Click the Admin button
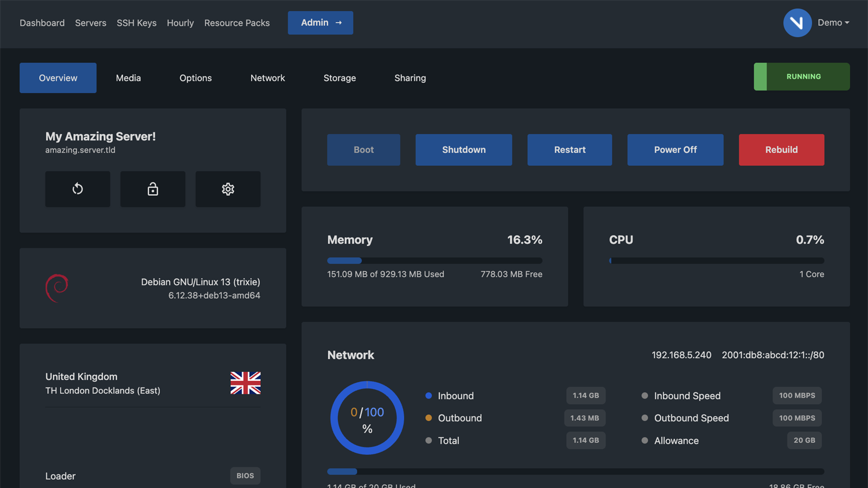The height and width of the screenshot is (488, 868). point(321,23)
